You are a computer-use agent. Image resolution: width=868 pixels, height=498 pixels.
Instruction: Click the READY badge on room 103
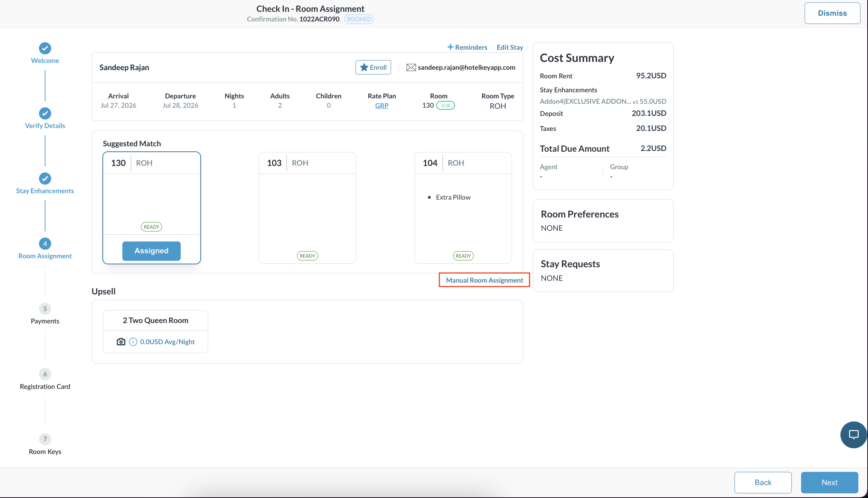point(307,256)
